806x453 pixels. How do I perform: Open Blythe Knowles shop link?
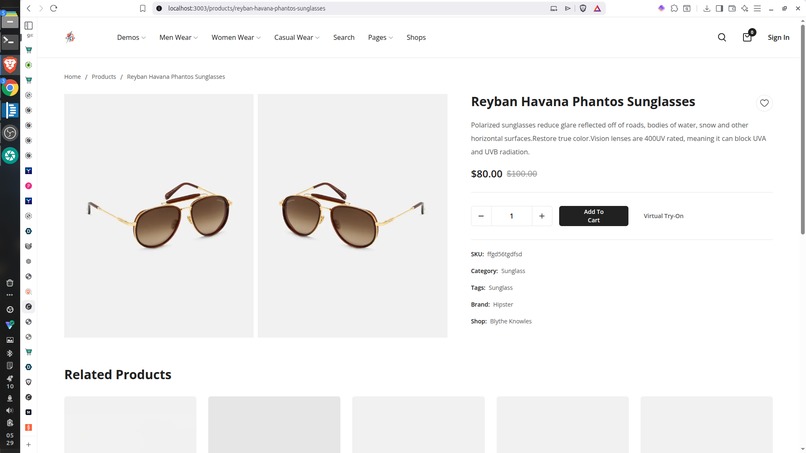pyautogui.click(x=510, y=321)
